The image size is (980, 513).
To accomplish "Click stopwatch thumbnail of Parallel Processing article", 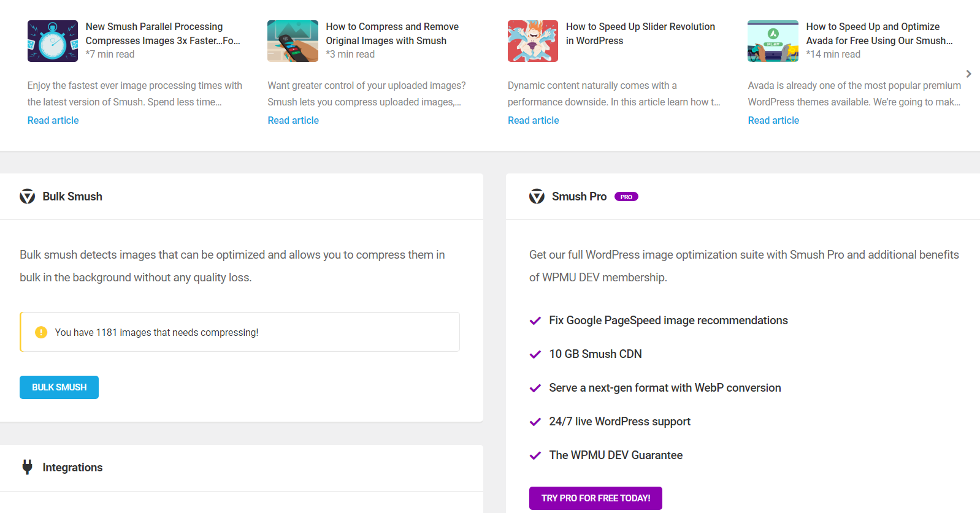I will (x=53, y=41).
